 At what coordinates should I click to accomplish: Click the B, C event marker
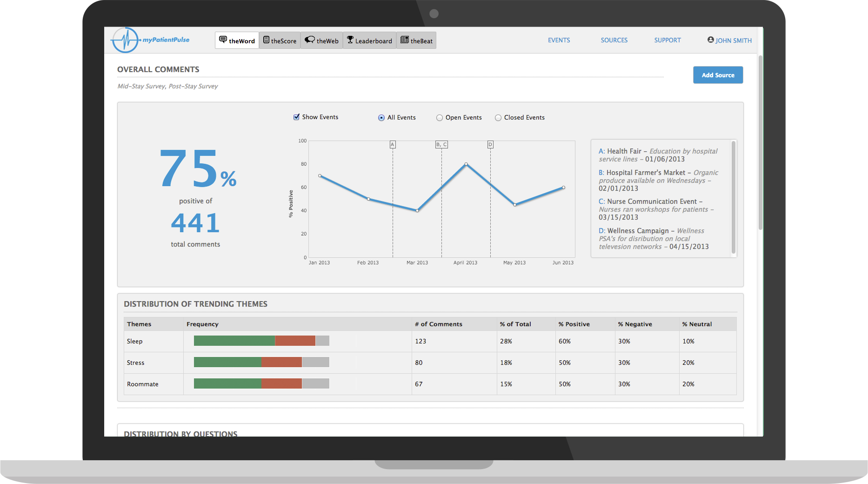pyautogui.click(x=441, y=145)
